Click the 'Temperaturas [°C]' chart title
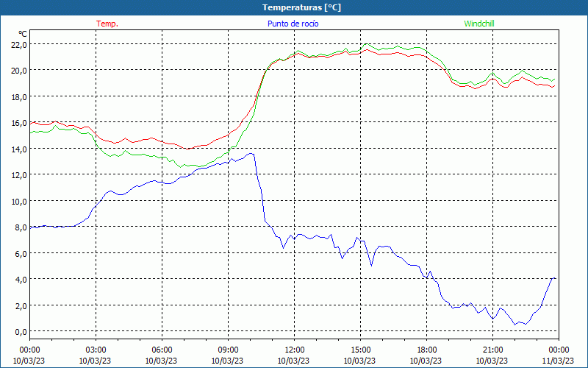Image resolution: width=588 pixels, height=368 pixels. pos(301,7)
